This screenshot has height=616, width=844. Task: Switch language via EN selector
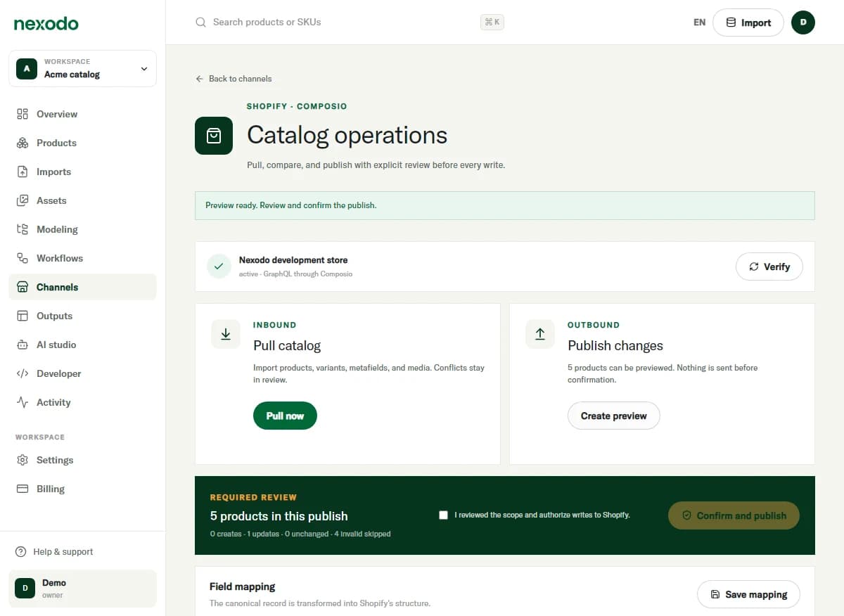tap(699, 23)
